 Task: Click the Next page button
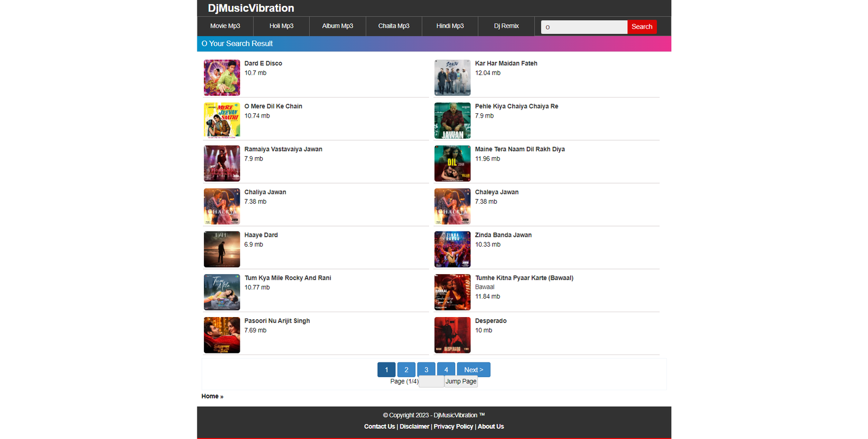(473, 370)
